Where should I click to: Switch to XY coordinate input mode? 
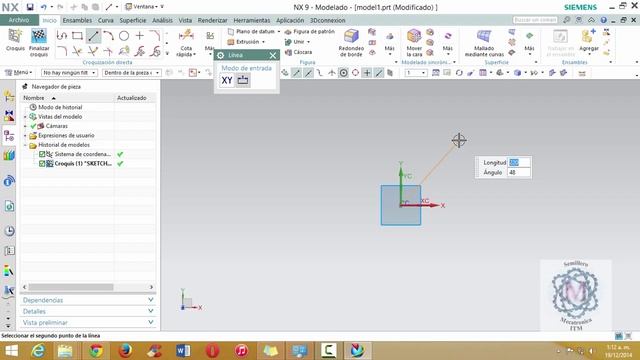[227, 80]
